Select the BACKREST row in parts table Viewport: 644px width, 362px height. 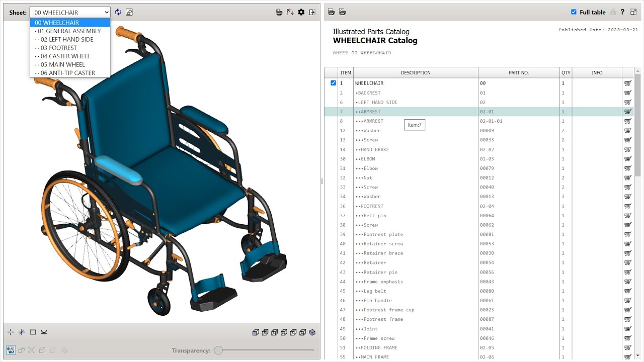coord(479,93)
